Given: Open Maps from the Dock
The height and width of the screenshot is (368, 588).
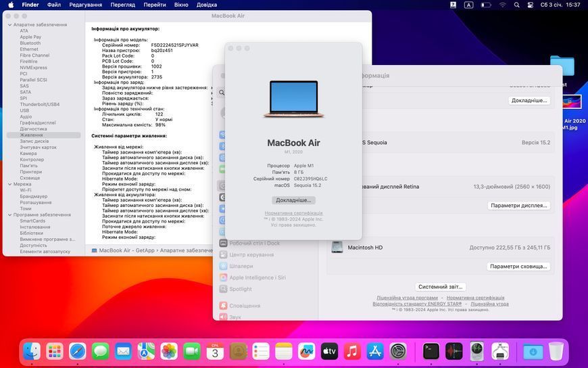Looking at the screenshot, I should pos(146,352).
